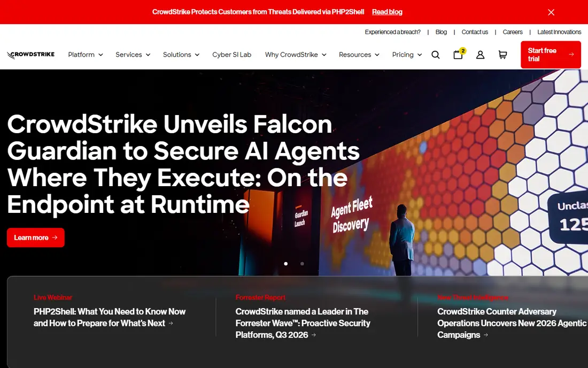The width and height of the screenshot is (588, 368).
Task: Click the PHP2Shell banner announcement text
Action: (x=258, y=12)
